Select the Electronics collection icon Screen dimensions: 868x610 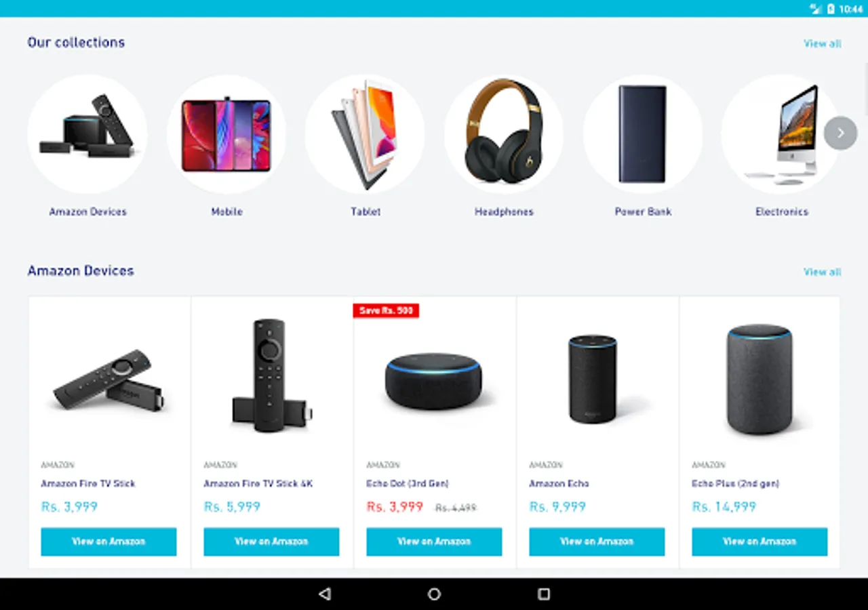coord(781,134)
